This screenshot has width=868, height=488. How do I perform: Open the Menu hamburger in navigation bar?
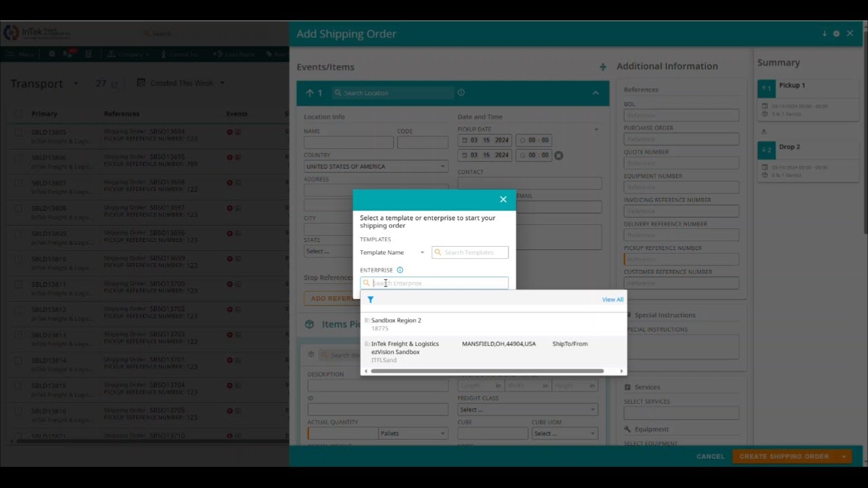[20, 54]
